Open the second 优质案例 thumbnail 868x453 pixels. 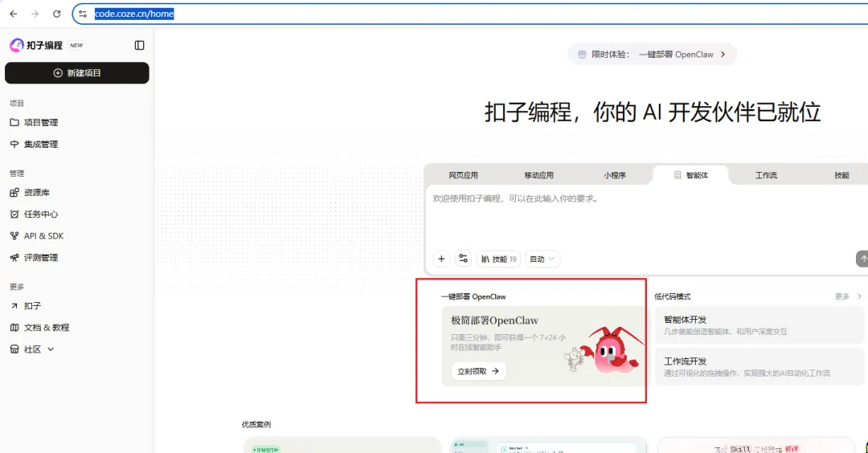coord(549,445)
